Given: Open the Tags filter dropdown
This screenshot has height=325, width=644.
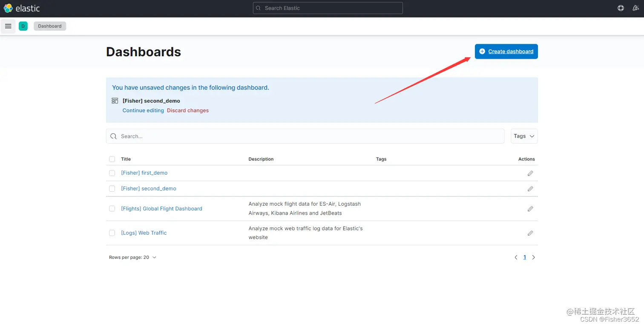Looking at the screenshot, I should pos(524,136).
